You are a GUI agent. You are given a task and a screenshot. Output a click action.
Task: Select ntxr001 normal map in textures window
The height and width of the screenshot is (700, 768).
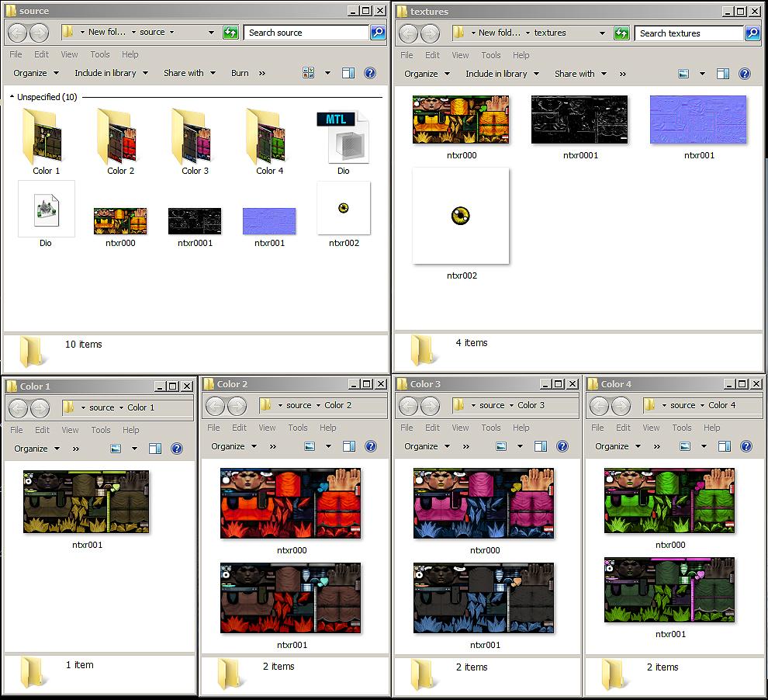(x=698, y=120)
